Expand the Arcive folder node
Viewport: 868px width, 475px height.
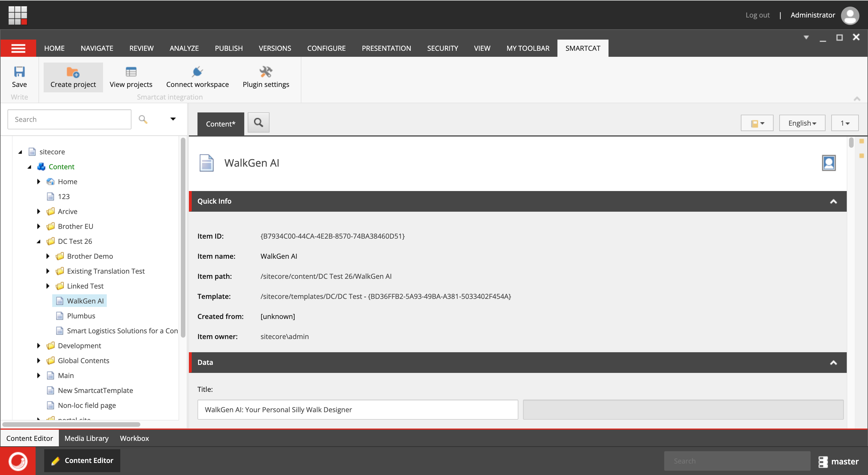click(38, 211)
